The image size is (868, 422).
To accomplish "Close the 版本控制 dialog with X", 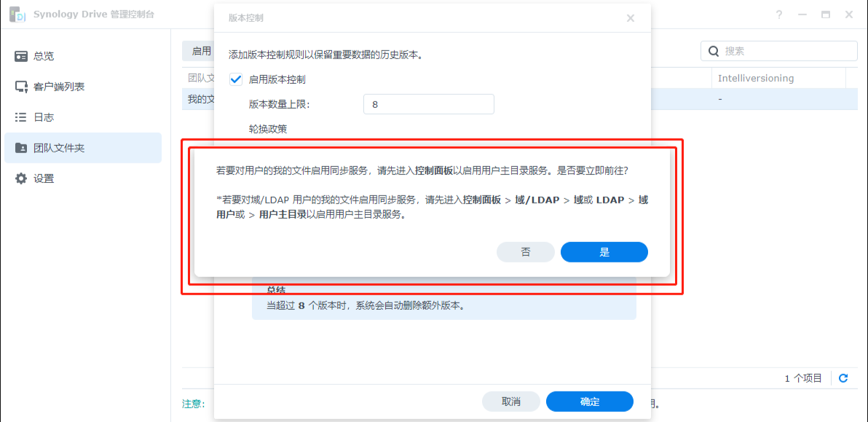I will click(x=631, y=18).
